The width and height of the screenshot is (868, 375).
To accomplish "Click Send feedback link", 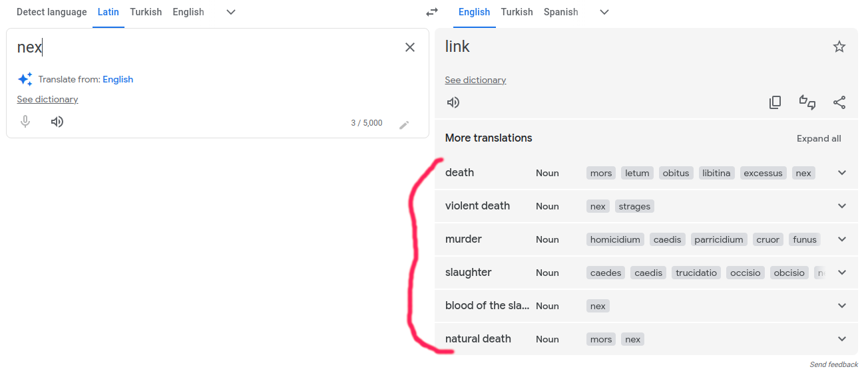I will point(833,364).
